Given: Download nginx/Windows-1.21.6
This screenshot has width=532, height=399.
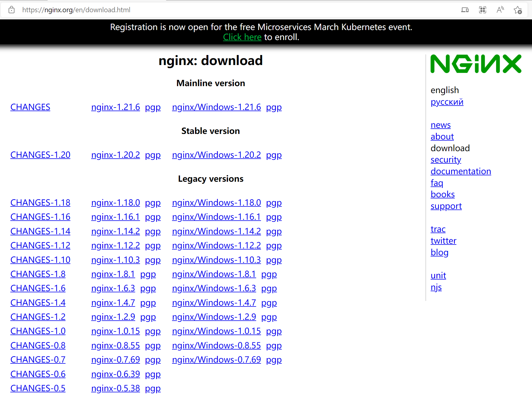Looking at the screenshot, I should click(216, 107).
